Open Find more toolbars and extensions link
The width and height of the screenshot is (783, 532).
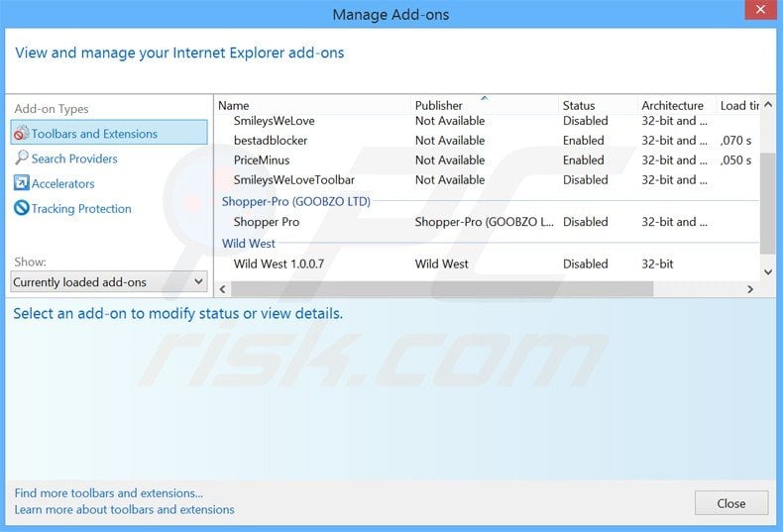[x=109, y=493]
